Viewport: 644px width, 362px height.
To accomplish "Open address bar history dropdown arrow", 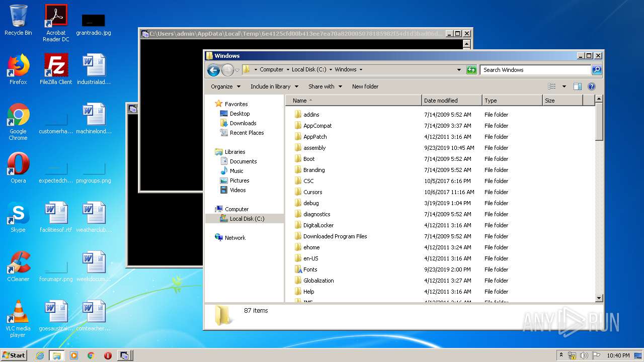I will (459, 70).
